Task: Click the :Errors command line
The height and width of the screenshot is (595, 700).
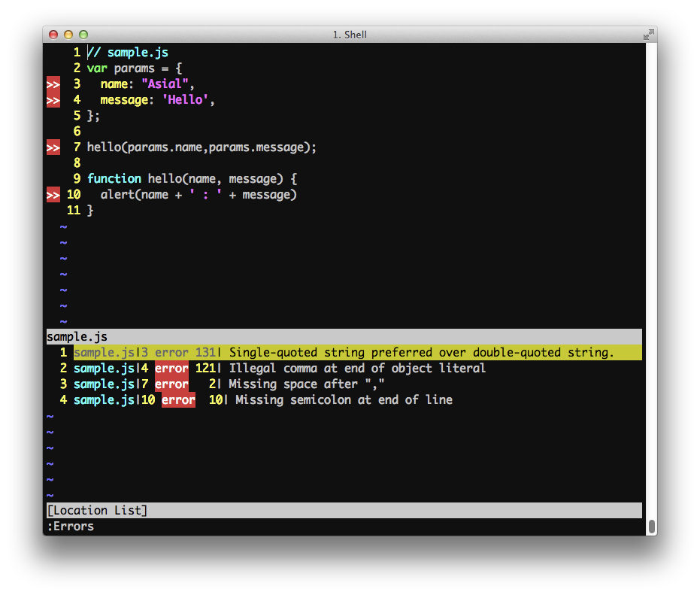Action: click(x=71, y=527)
